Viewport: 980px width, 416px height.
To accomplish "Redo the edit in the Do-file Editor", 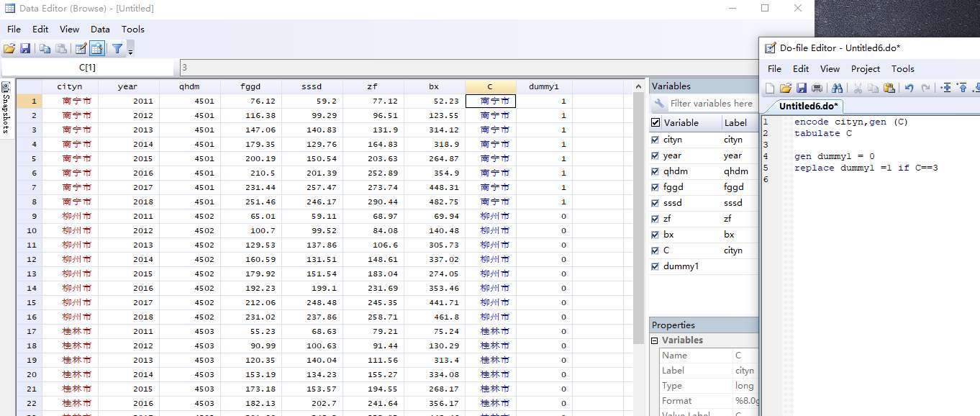I will [x=925, y=88].
